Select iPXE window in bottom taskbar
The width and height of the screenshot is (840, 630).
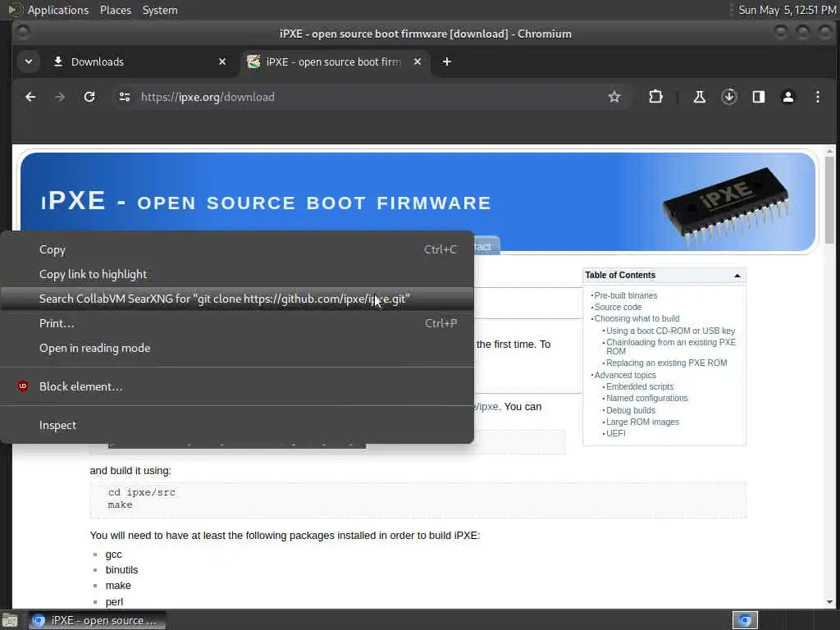pyautogui.click(x=97, y=620)
